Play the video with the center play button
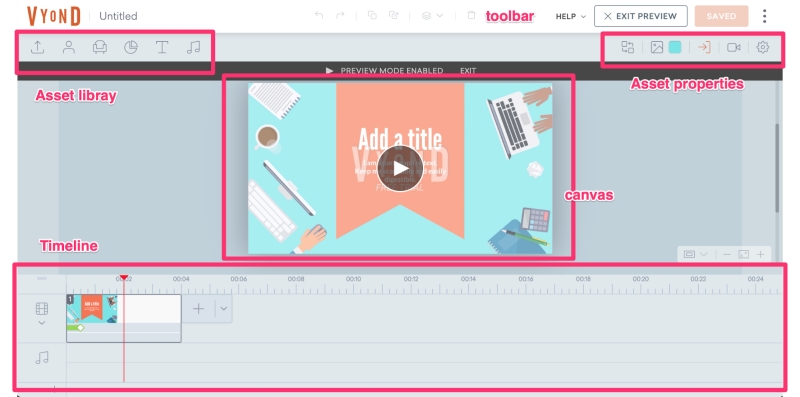The height and width of the screenshot is (397, 800). tap(400, 168)
